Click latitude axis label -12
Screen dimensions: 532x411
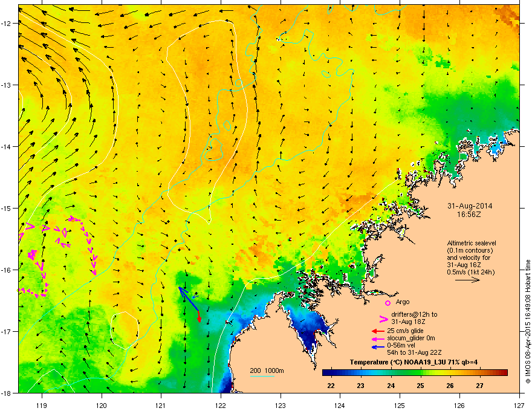coord(7,23)
